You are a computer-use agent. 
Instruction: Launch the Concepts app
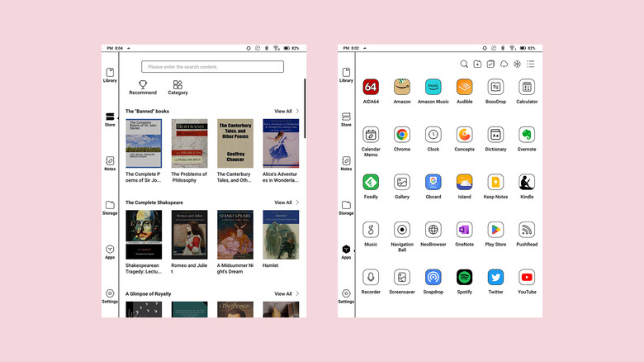pos(464,135)
